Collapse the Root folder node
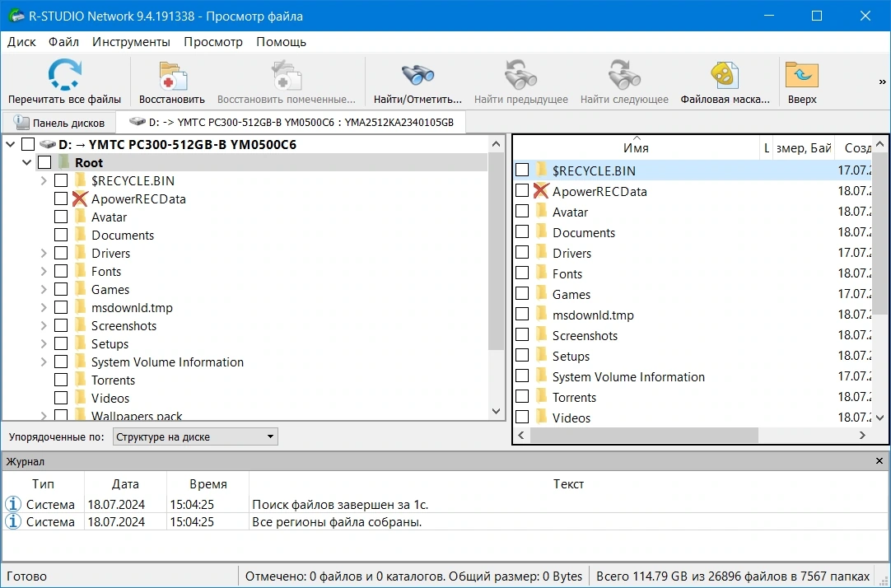This screenshot has width=891, height=588. 26,162
